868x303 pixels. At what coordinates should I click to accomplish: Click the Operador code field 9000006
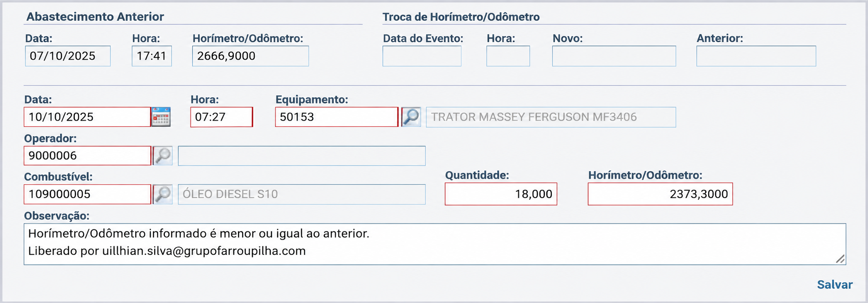(x=87, y=156)
